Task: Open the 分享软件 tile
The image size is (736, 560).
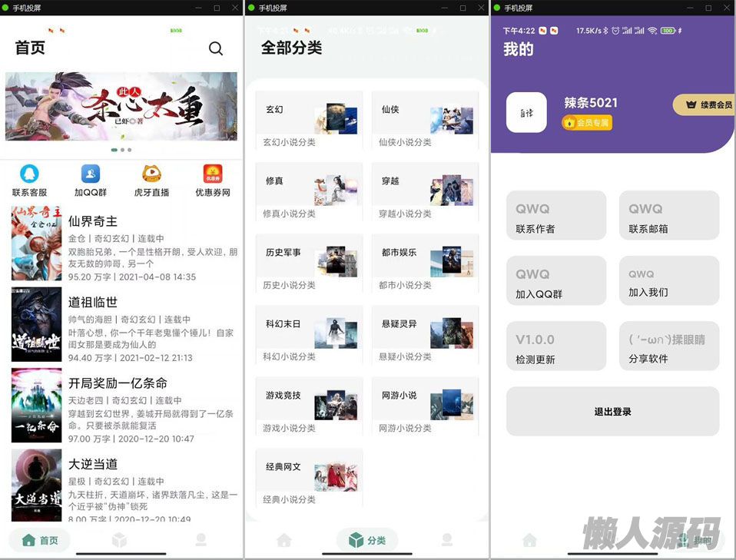Action: (x=668, y=347)
